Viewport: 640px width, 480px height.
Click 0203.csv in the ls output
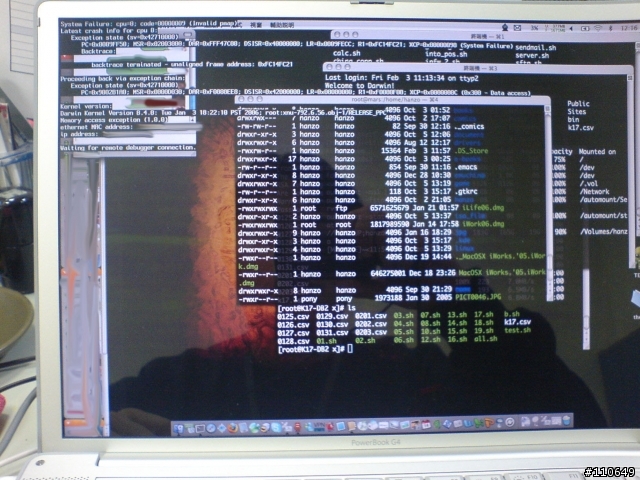point(371,332)
